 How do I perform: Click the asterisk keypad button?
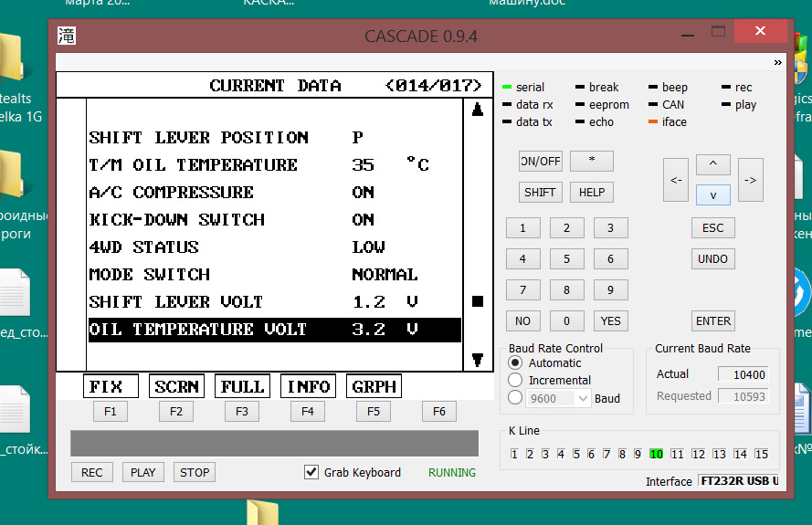tap(591, 161)
